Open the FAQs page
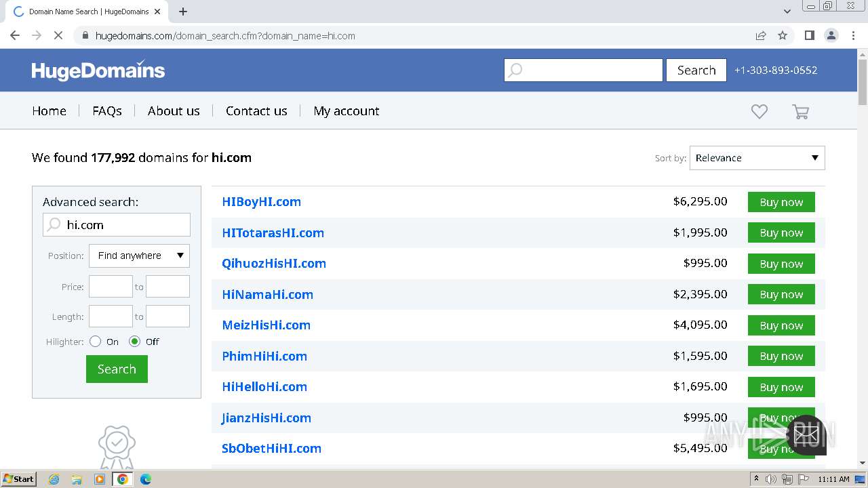Image resolution: width=868 pixels, height=488 pixels. pos(107,110)
